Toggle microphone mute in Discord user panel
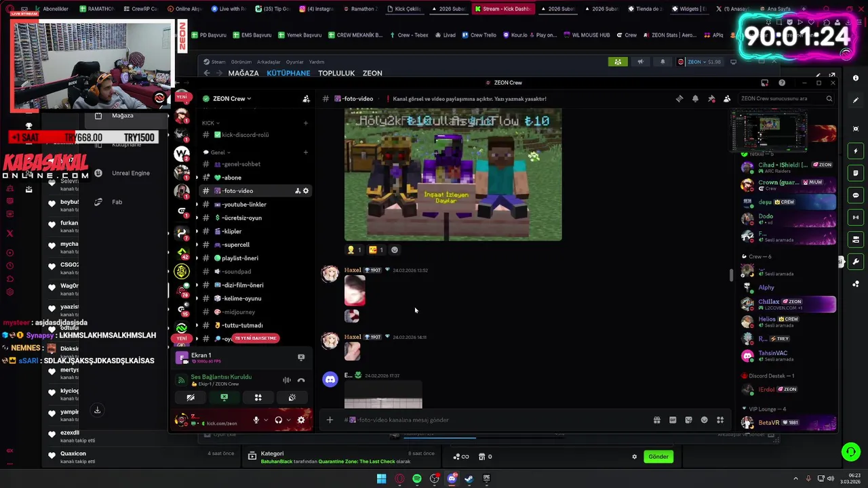The width and height of the screenshot is (868, 488). click(256, 420)
